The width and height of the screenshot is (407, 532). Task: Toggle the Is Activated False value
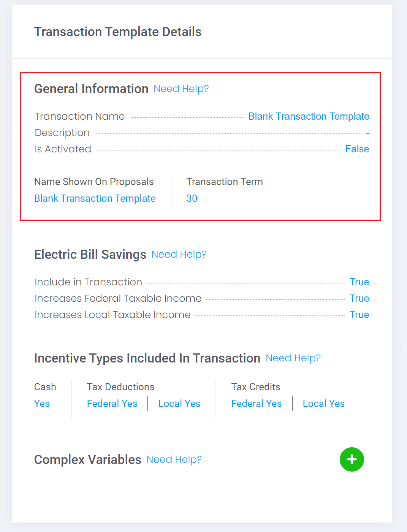coord(357,149)
